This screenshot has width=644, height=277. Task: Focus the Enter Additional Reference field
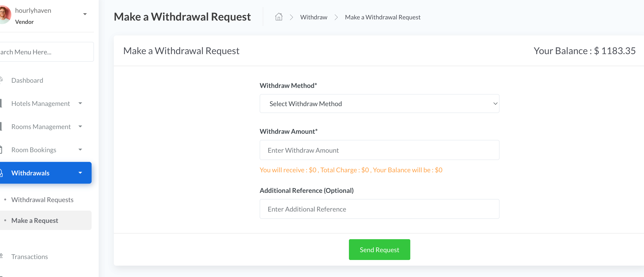tap(379, 209)
